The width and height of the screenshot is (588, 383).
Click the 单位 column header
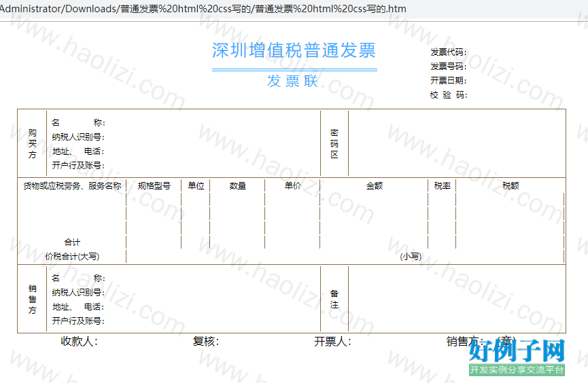pos(196,186)
